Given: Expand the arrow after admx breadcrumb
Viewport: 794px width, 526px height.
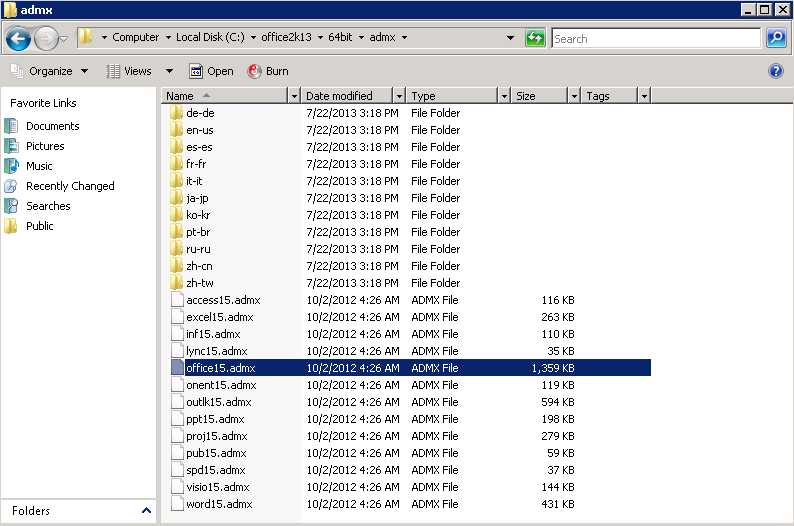Looking at the screenshot, I should (404, 37).
